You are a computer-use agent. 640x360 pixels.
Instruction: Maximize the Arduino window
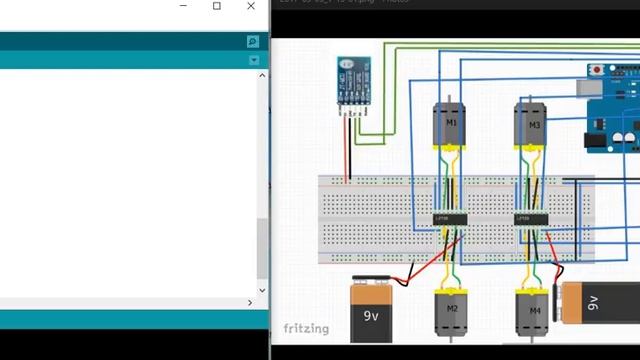pyautogui.click(x=217, y=6)
